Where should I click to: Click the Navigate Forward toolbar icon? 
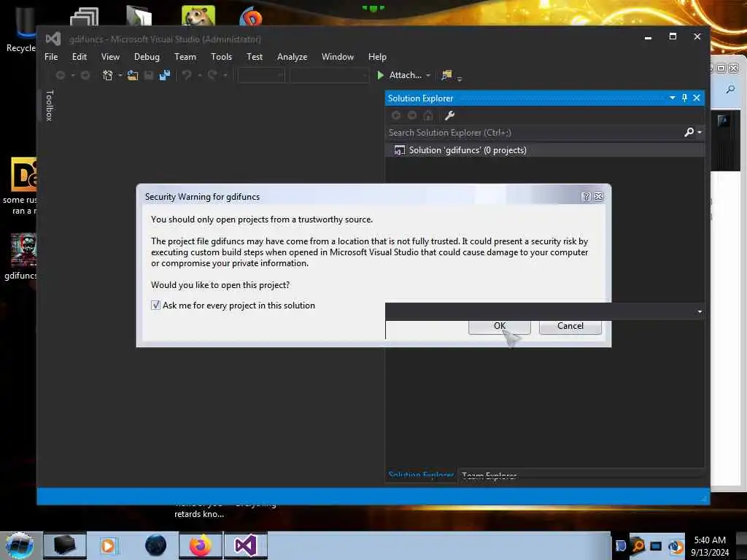tap(85, 75)
